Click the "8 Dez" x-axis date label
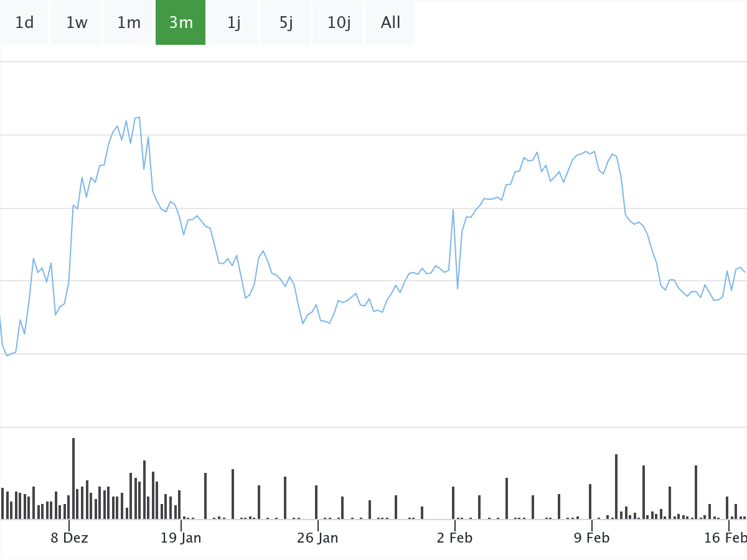 point(69,538)
